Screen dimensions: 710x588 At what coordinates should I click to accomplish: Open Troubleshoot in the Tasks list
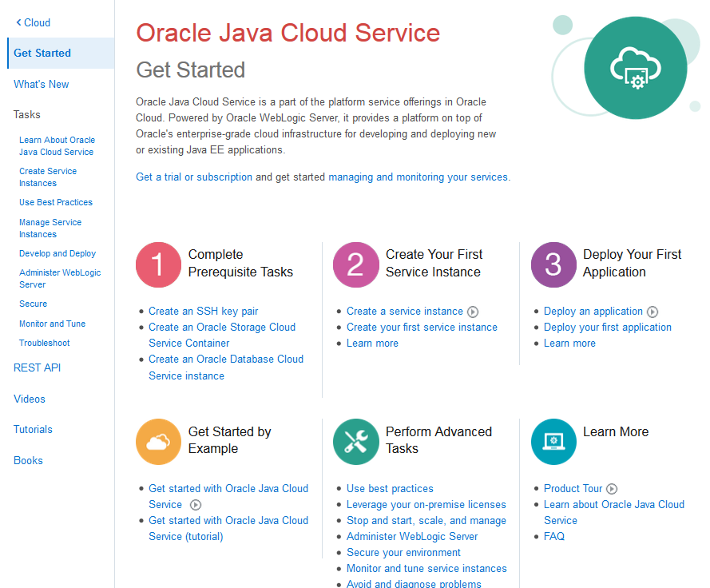pos(45,343)
